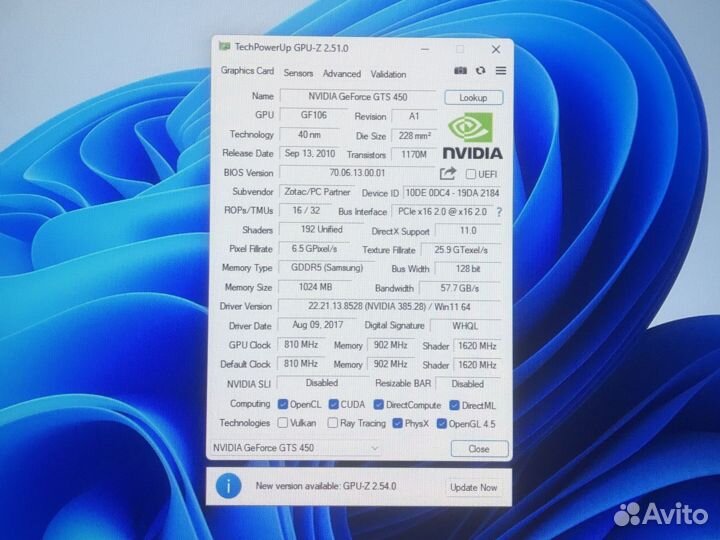
Task: Click the Release Date value Sep 13, 2010
Action: pyautogui.click(x=310, y=153)
